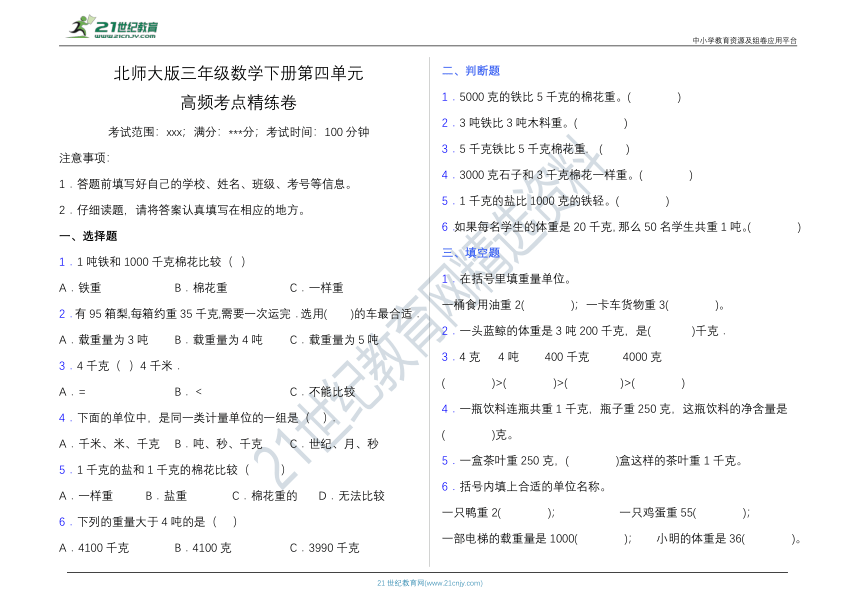The height and width of the screenshot is (607, 860).
Task: Click the subtitle 高频考点精练卷
Action: pos(239,102)
